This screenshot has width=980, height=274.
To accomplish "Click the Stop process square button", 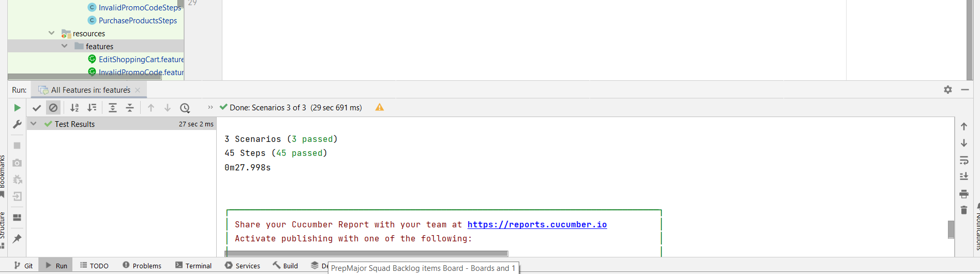I will [x=17, y=146].
